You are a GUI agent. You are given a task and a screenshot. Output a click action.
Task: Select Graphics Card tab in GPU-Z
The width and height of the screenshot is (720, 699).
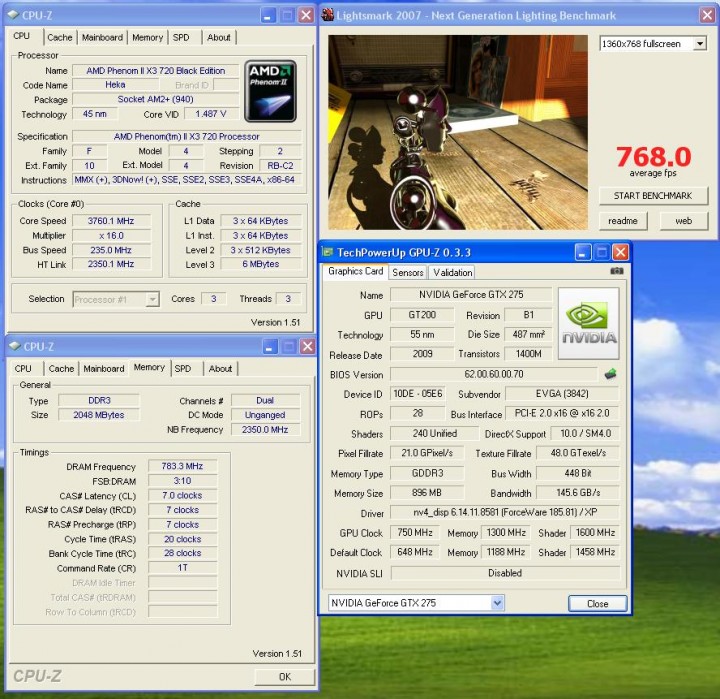coord(355,271)
